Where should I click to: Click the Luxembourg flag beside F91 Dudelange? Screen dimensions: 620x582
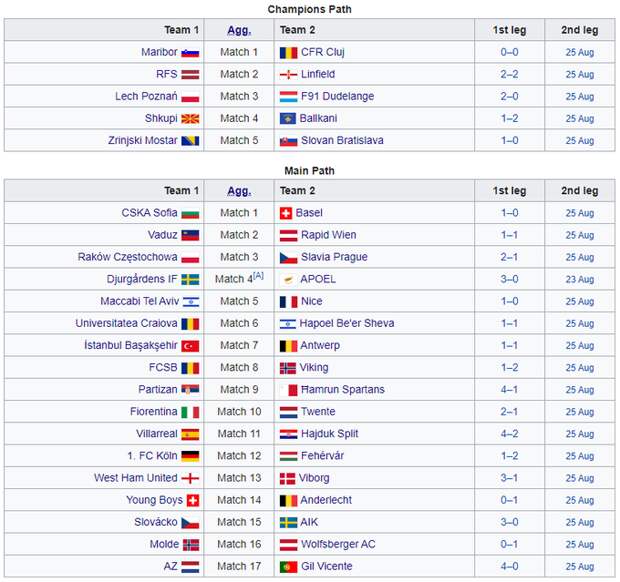coord(288,97)
